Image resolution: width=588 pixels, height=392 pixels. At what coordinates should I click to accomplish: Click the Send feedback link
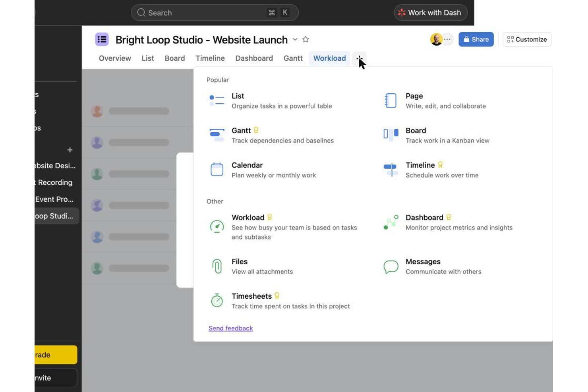pyautogui.click(x=230, y=328)
